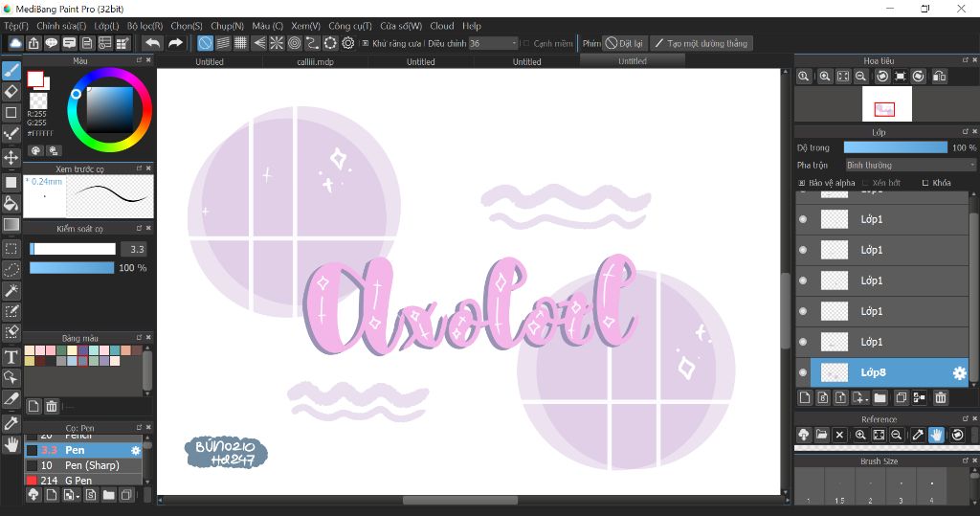980x516 pixels.
Task: Open Tệp(F) menu
Action: [x=16, y=26]
